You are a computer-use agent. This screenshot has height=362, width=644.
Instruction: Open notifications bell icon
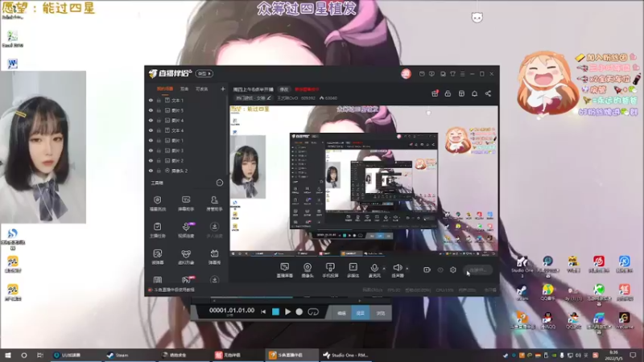click(474, 93)
